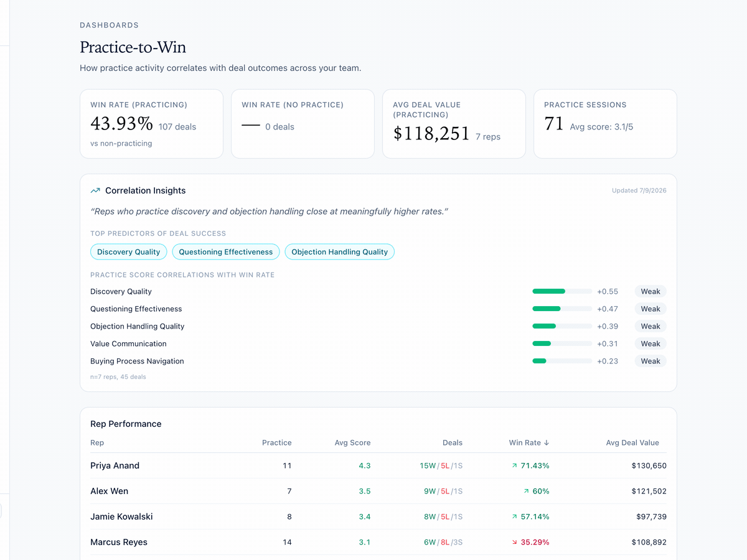Open the Win Rate (No Practice) card
This screenshot has height=560, width=747.
point(303,124)
